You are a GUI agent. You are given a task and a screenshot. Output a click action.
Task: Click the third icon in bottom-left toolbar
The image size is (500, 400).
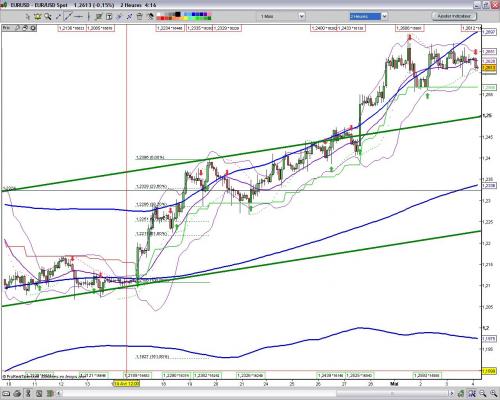(x=28, y=393)
